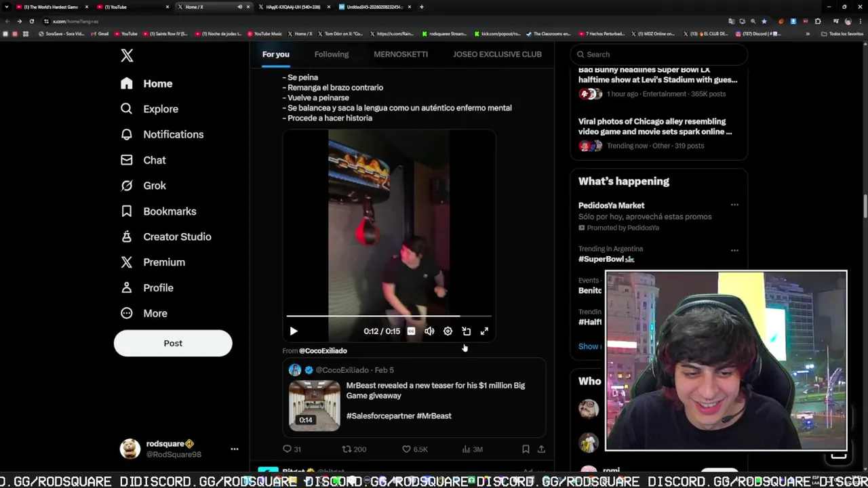Switch to the For you tab

(276, 54)
